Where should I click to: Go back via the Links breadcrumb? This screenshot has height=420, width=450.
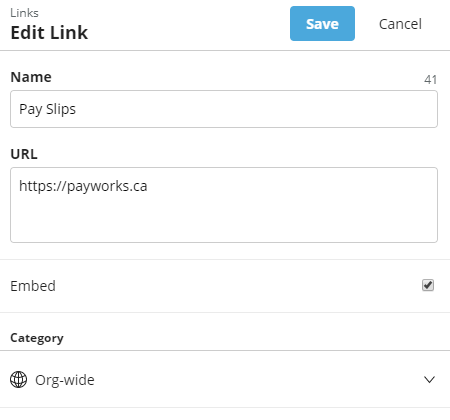[24, 13]
